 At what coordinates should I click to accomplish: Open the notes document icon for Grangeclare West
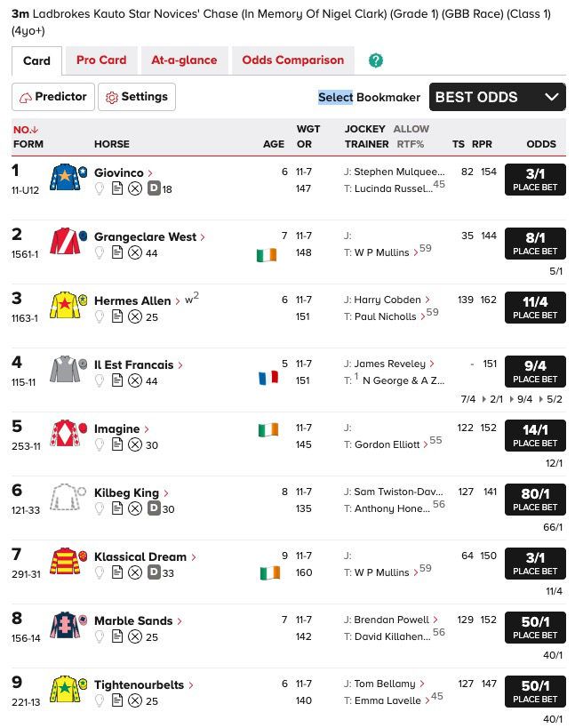[117, 252]
